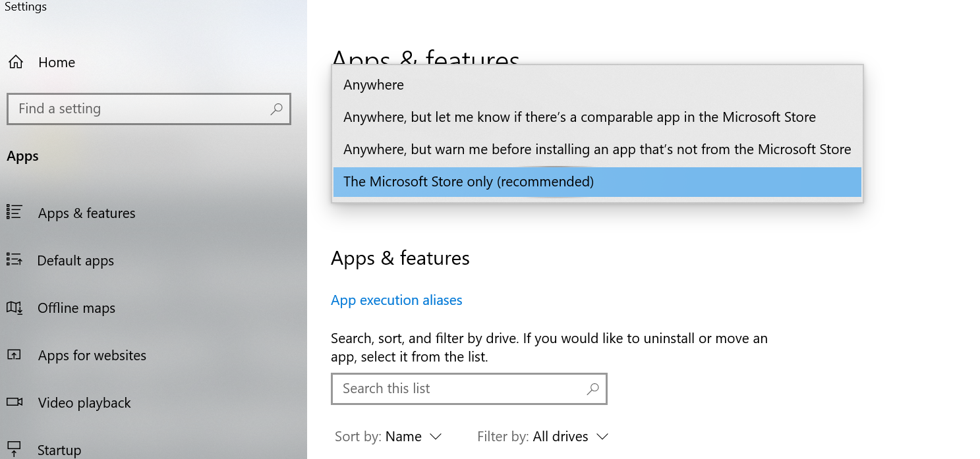980x459 pixels.
Task: Open the Filter by All drives dropdown
Action: [x=542, y=437]
